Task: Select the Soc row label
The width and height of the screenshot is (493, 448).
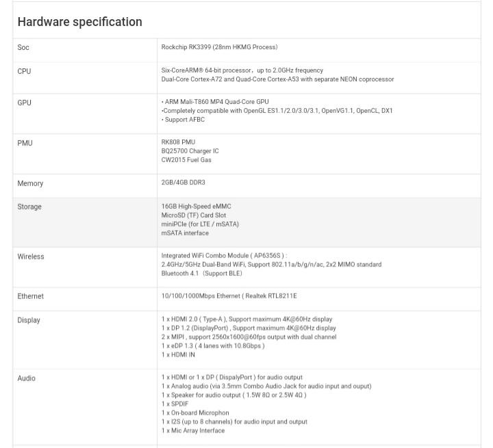Action: coord(23,47)
